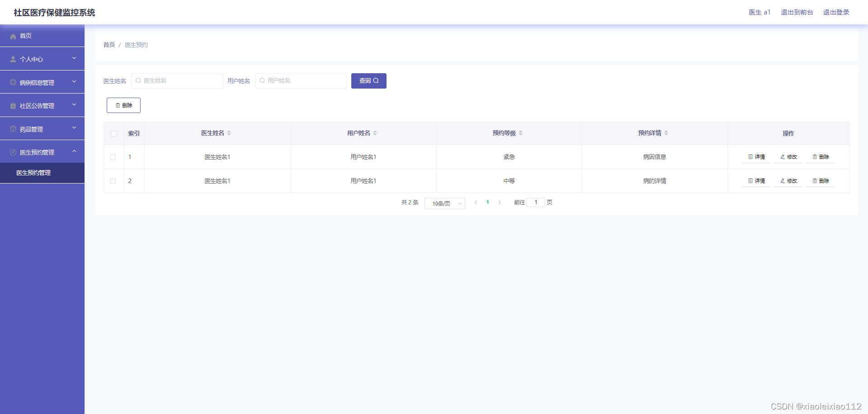Image resolution: width=868 pixels, height=414 pixels.
Task: Click 首页 in the breadcrumb
Action: 109,45
